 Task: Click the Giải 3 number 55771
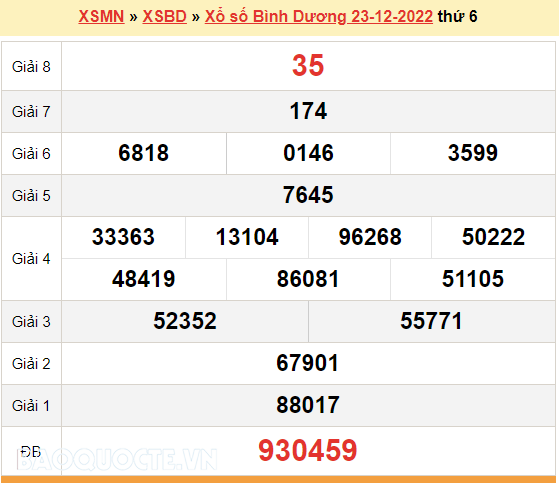point(431,321)
